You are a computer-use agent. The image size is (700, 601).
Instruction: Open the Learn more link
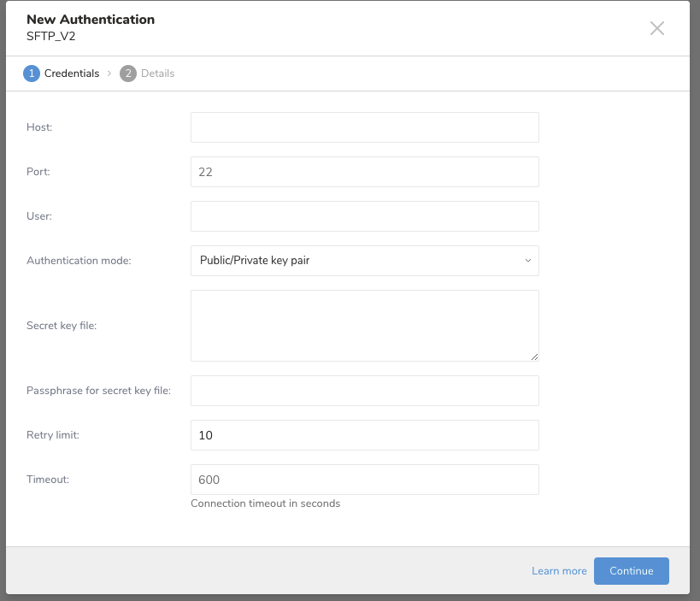coord(559,571)
